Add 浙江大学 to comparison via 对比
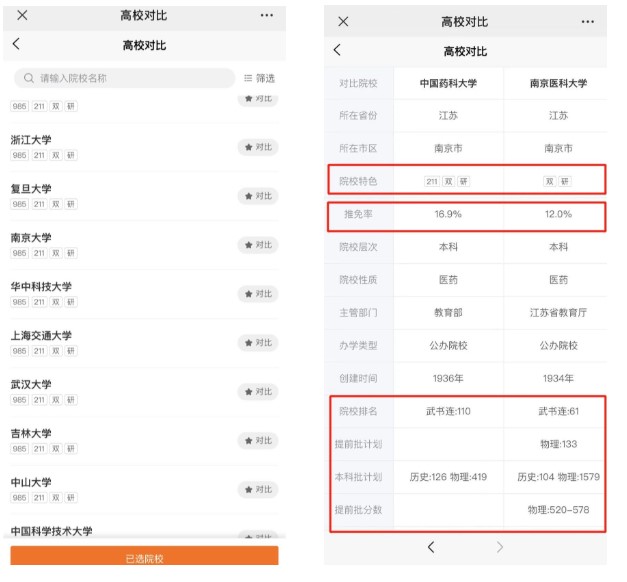The height and width of the screenshot is (582, 627). 258,147
